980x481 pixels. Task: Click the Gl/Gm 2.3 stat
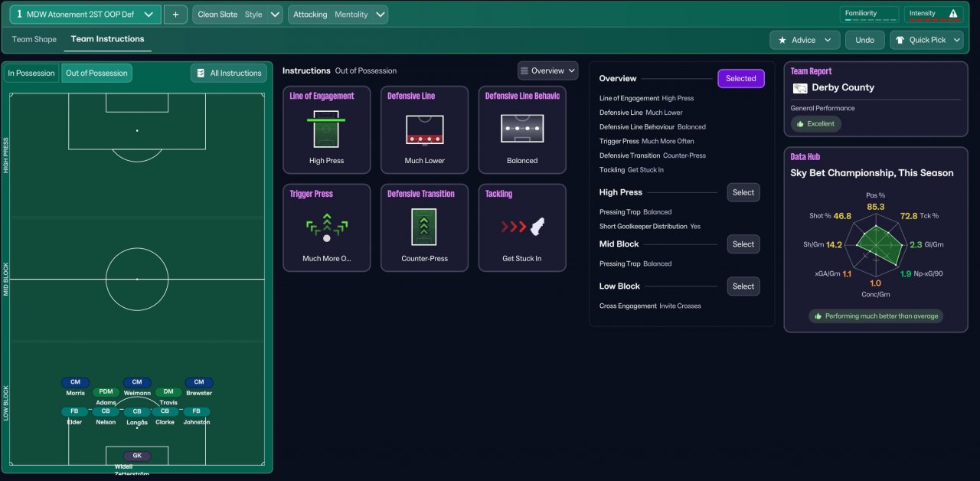point(926,244)
